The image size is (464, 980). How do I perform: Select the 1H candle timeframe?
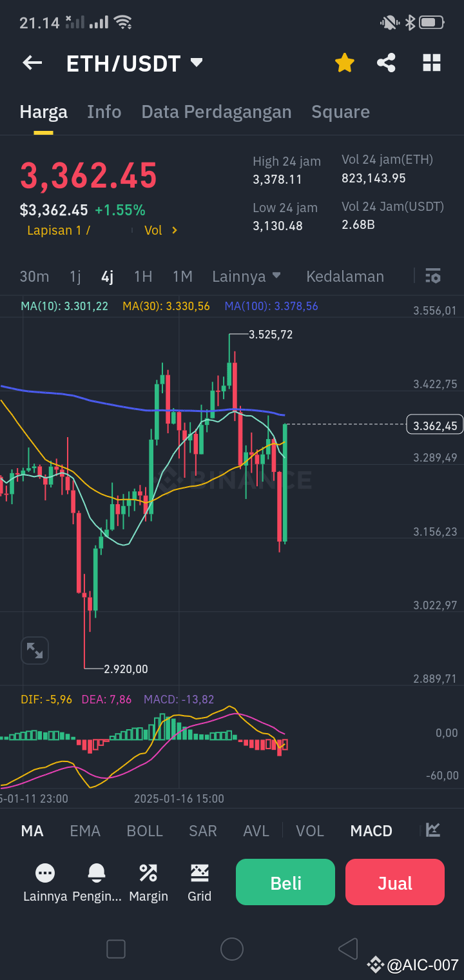(143, 276)
